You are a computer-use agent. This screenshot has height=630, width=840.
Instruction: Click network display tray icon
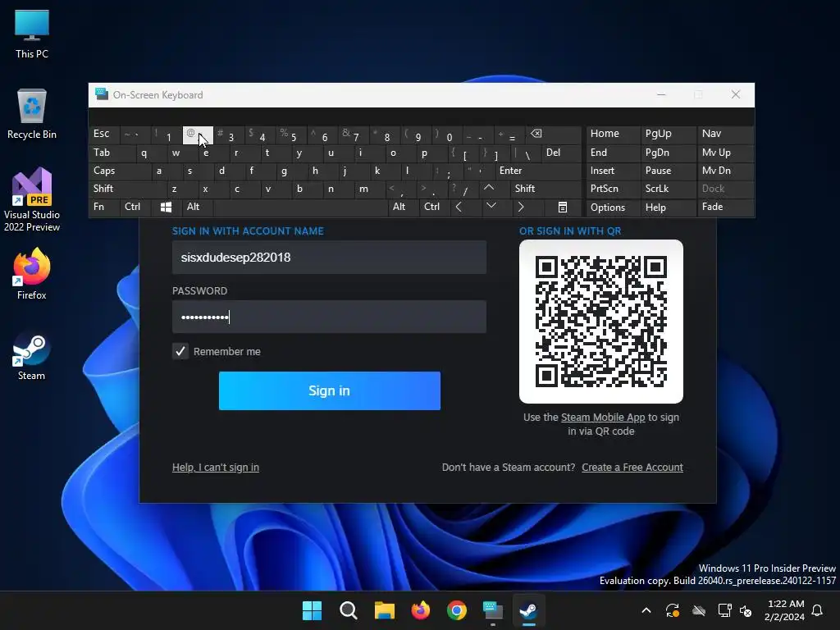coord(724,610)
